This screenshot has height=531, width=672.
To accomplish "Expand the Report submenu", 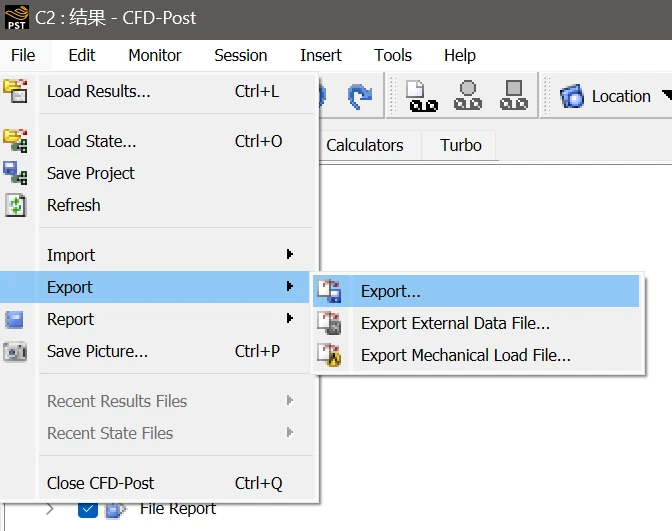I will point(167,319).
